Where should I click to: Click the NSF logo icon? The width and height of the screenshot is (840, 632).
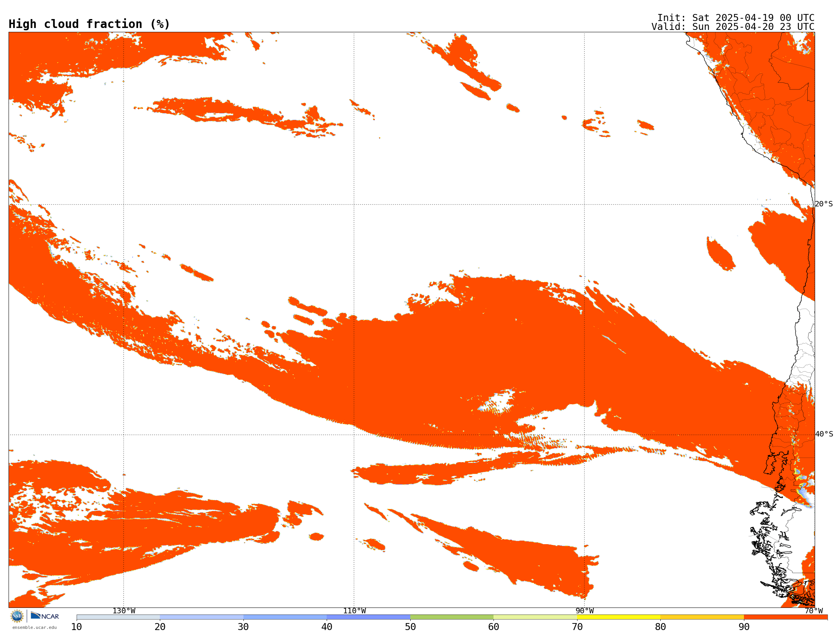coord(17,616)
